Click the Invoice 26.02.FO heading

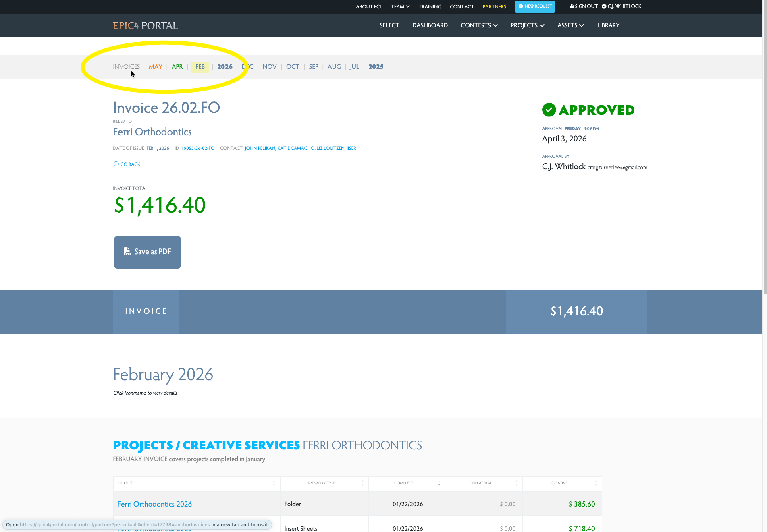pyautogui.click(x=166, y=108)
